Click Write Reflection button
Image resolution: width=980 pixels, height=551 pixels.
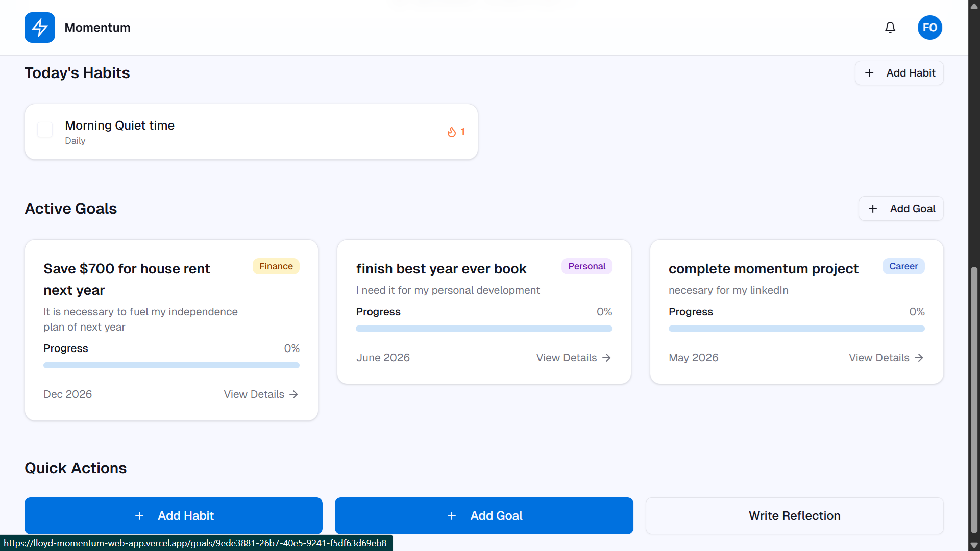795,516
